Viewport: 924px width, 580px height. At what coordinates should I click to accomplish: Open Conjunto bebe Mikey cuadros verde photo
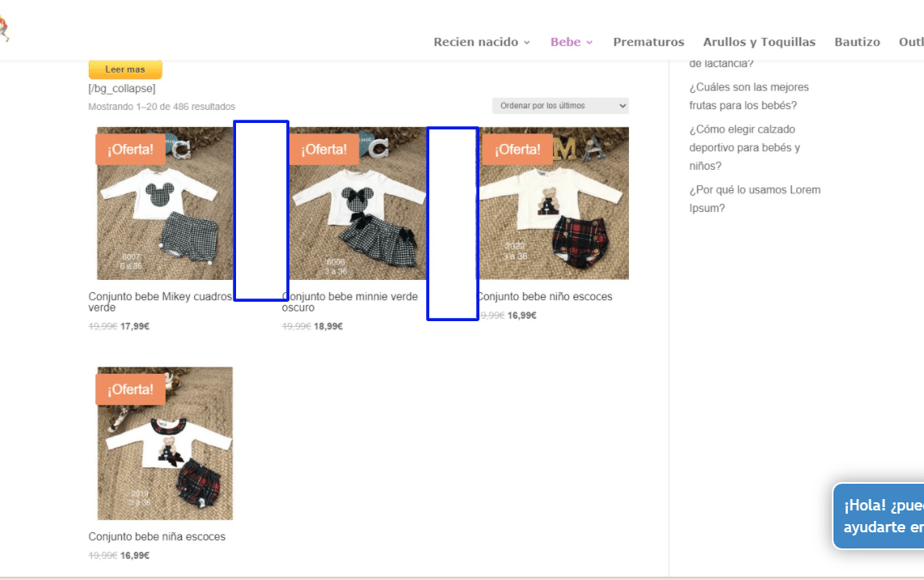pyautogui.click(x=165, y=203)
